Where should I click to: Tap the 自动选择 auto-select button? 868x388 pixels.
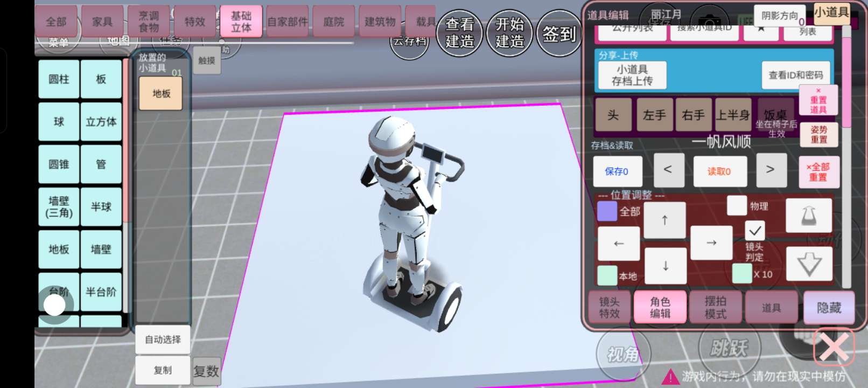(163, 339)
